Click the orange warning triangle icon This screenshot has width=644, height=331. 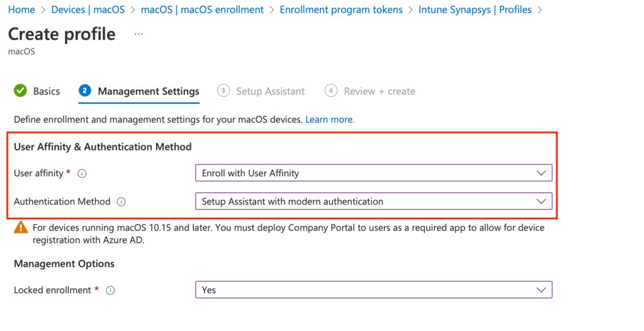(x=21, y=228)
